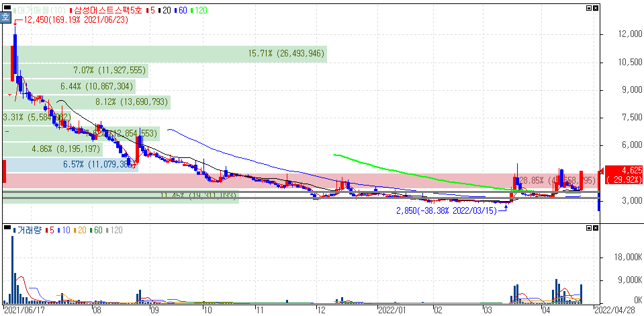Click the 12 month axis label

(321, 309)
